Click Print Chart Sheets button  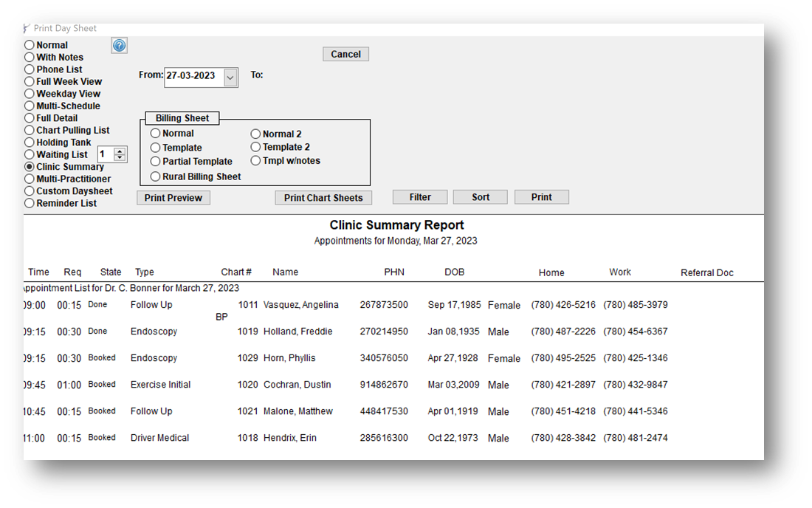click(x=323, y=198)
